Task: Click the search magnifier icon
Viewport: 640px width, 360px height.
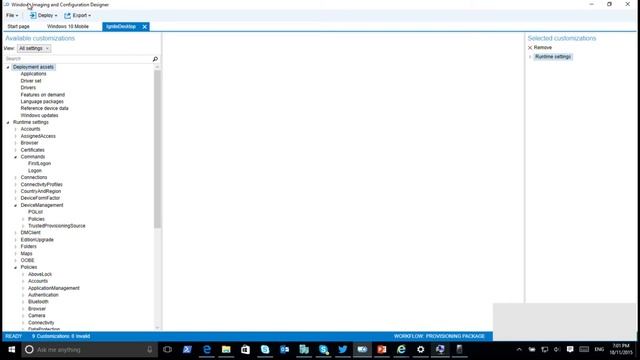Action: [155, 59]
